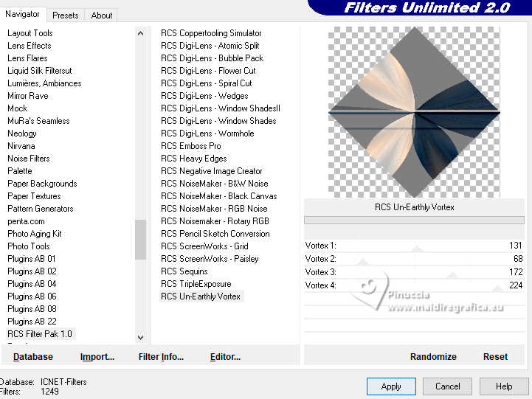Choose RCS Digi-Lens - Bubble Pack
This screenshot has height=399, width=532.
(212, 58)
